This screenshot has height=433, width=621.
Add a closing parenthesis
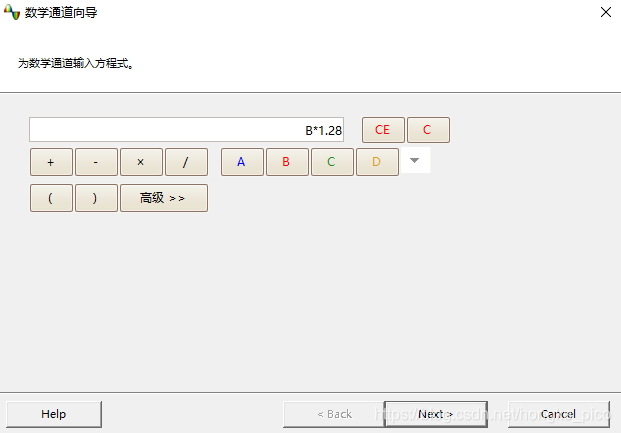click(x=96, y=198)
